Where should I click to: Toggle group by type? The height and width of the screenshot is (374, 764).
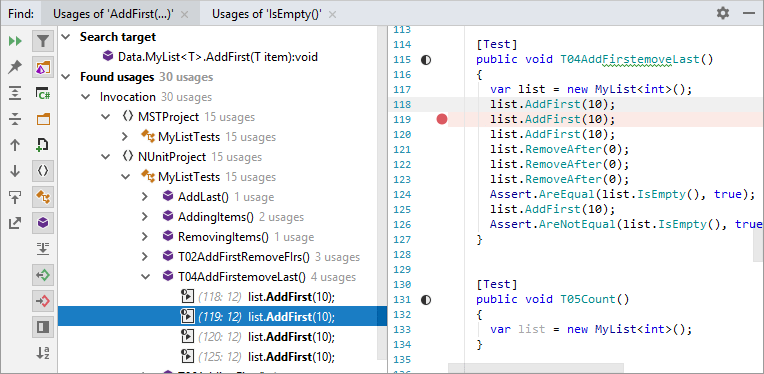coord(43,197)
